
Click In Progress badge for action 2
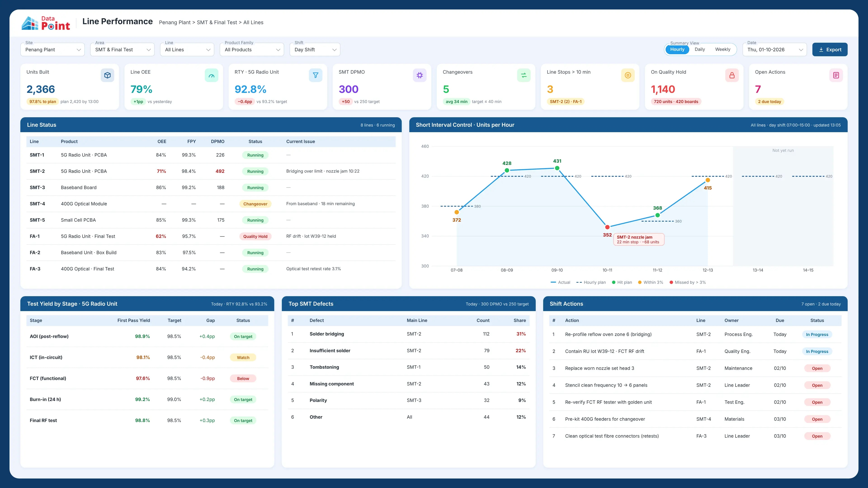pyautogui.click(x=817, y=352)
